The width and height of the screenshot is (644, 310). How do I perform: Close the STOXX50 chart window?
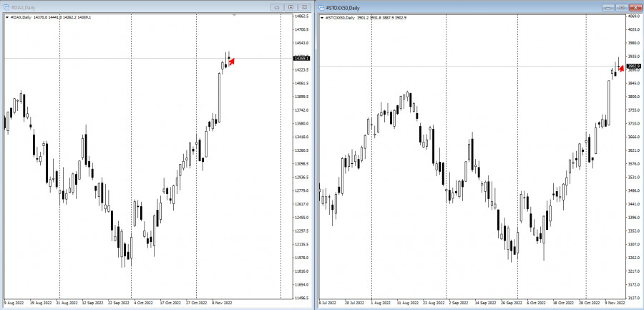click(633, 7)
